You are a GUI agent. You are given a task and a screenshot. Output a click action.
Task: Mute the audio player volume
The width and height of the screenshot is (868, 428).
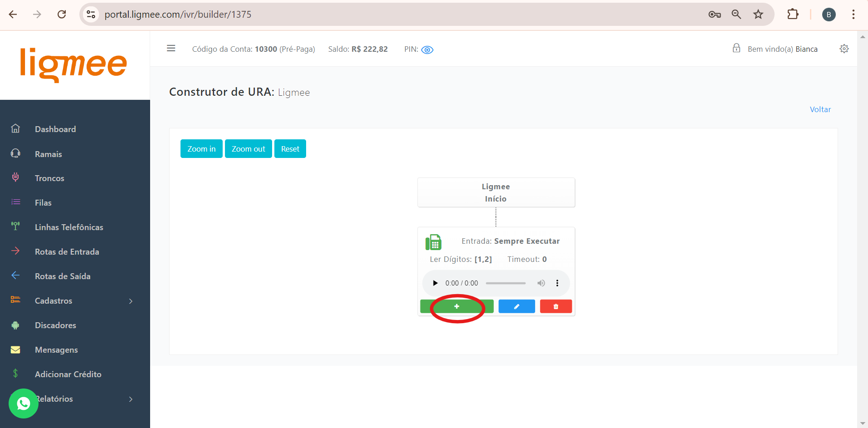pos(541,283)
